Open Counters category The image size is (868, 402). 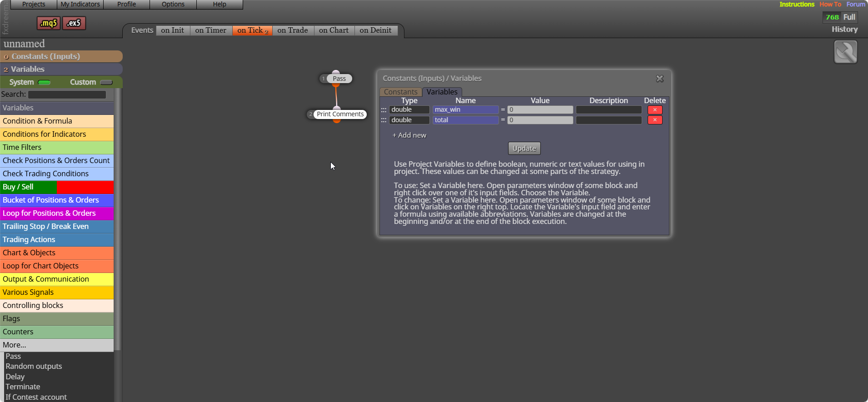pos(57,332)
